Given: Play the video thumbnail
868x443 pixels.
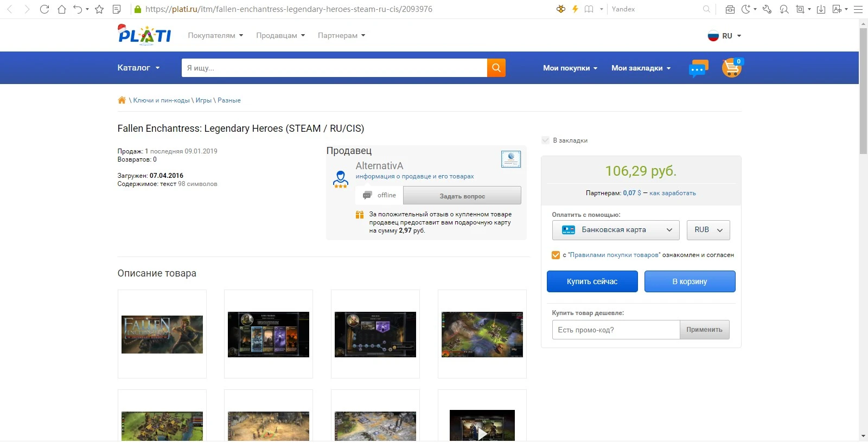Looking at the screenshot, I should tap(482, 426).
